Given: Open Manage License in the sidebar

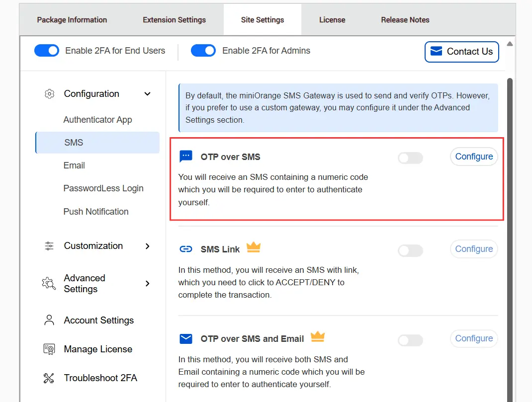Looking at the screenshot, I should click(98, 349).
